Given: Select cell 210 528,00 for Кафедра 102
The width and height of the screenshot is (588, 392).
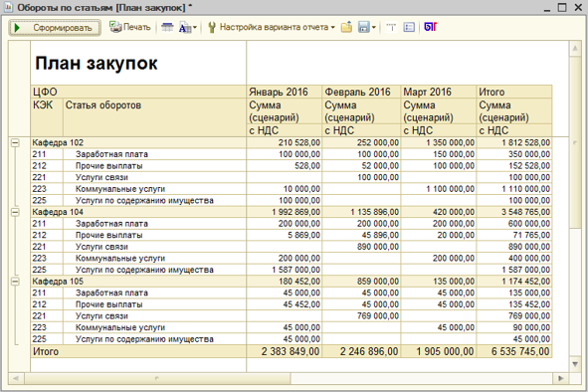Looking at the screenshot, I should tap(285, 143).
